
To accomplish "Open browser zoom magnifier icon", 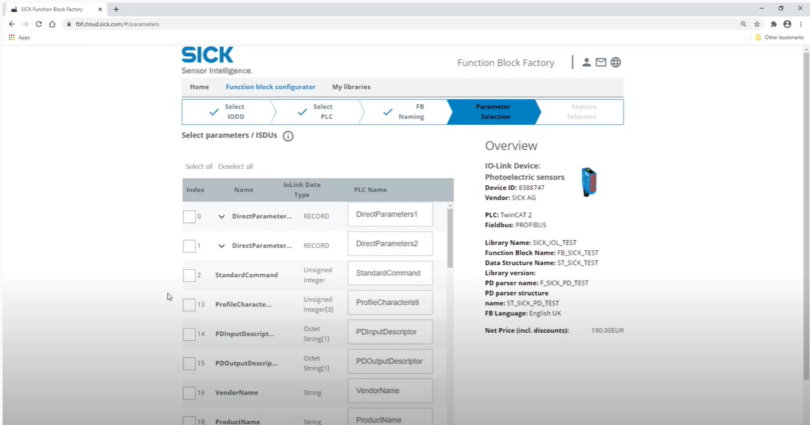I will coord(743,24).
